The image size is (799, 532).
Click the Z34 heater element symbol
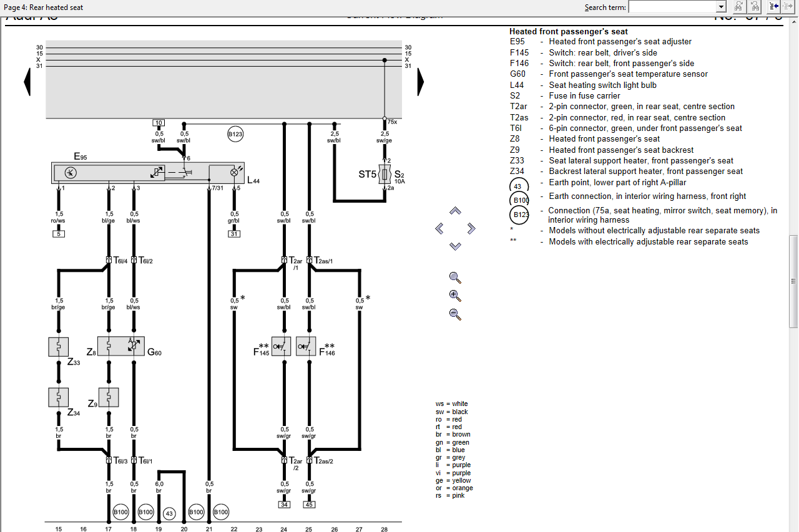coord(59,397)
